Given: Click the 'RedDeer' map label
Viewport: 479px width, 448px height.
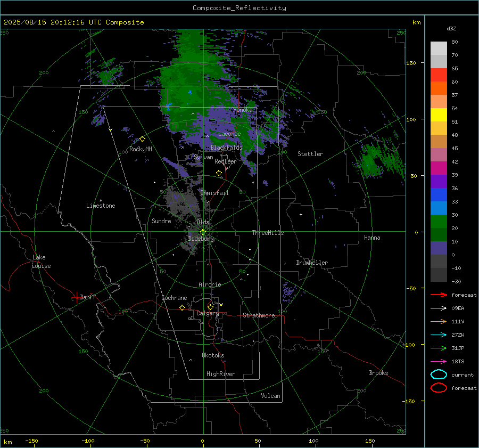Looking at the screenshot, I should tap(226, 161).
